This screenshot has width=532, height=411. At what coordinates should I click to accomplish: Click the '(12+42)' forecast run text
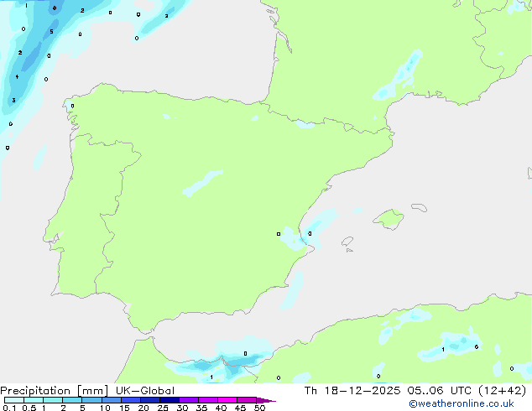[x=502, y=391]
